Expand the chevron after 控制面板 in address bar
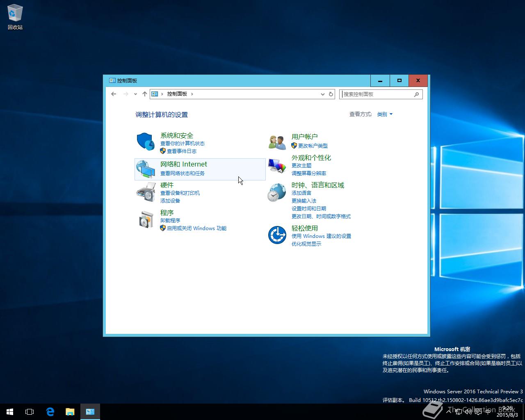Image resolution: width=525 pixels, height=420 pixels. [192, 94]
